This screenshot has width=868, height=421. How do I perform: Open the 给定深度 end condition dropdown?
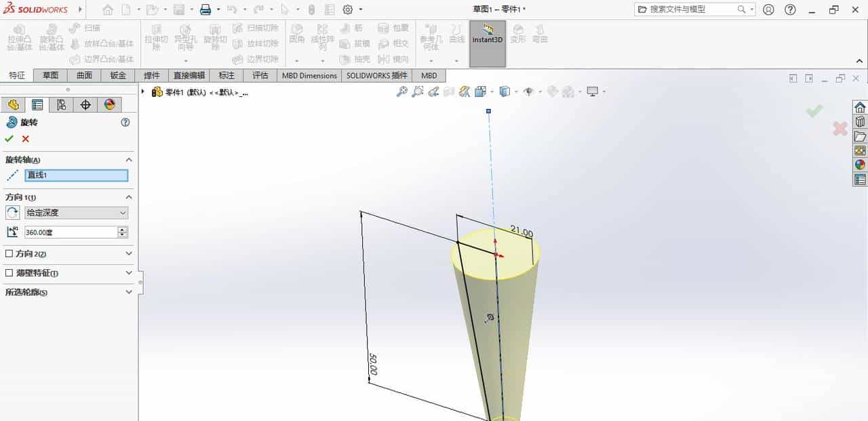[122, 211]
